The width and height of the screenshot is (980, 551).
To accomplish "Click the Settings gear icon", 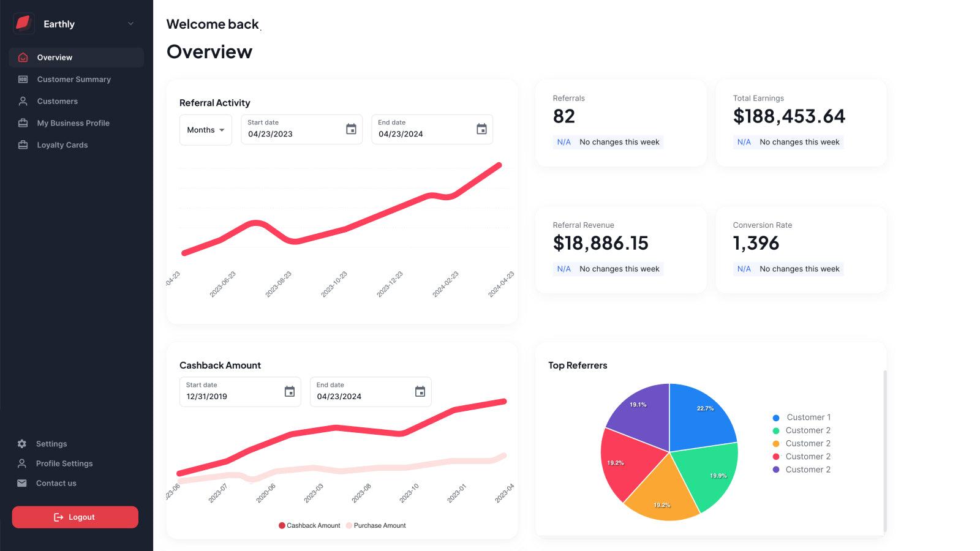I will (22, 443).
